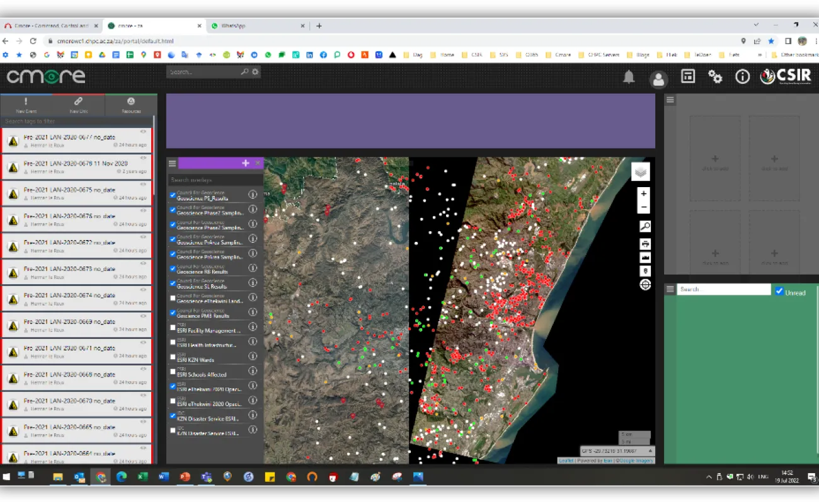Open the map layers selector icon
The width and height of the screenshot is (819, 504).
[x=640, y=171]
